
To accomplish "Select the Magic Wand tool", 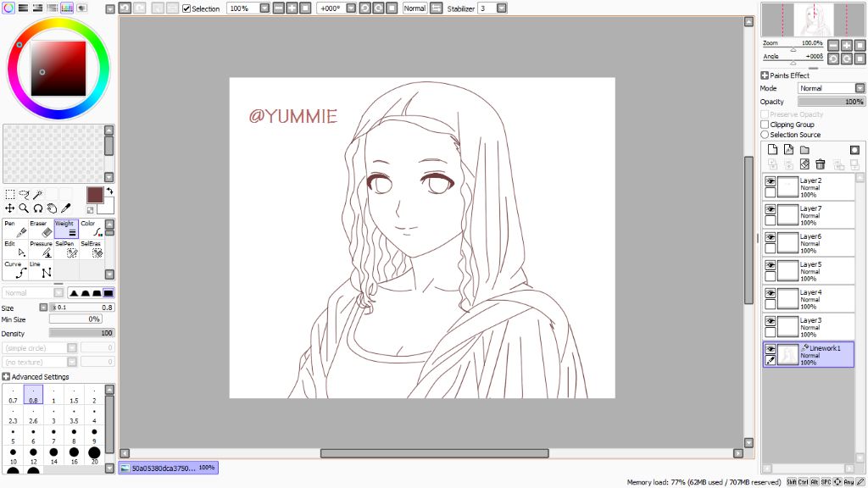I will 37,194.
